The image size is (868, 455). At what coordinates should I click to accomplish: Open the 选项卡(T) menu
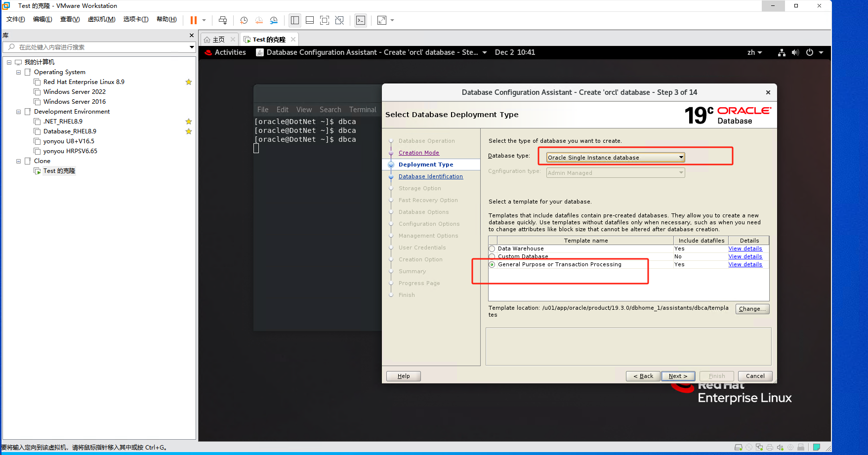coord(136,19)
